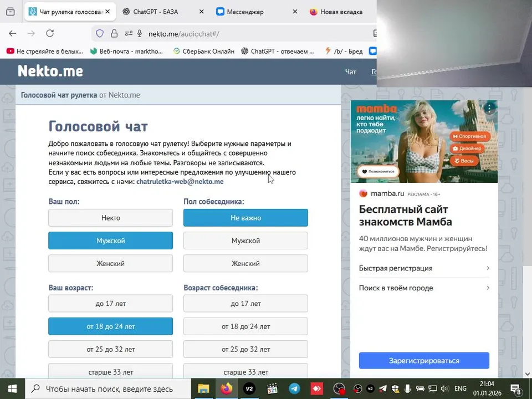The width and height of the screenshot is (532, 399).
Task: Click OBS icon in system tray
Action: click(357, 389)
